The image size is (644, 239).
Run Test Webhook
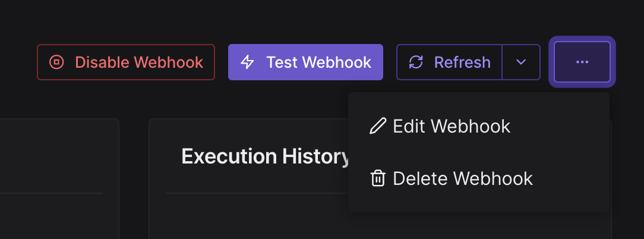pyautogui.click(x=305, y=62)
